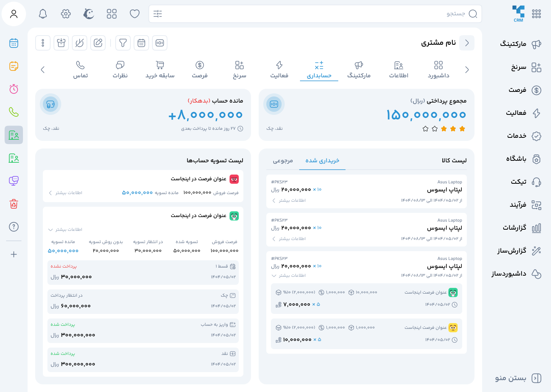Go back with arrow beside نام مشتری
The width and height of the screenshot is (551, 392).
[467, 43]
